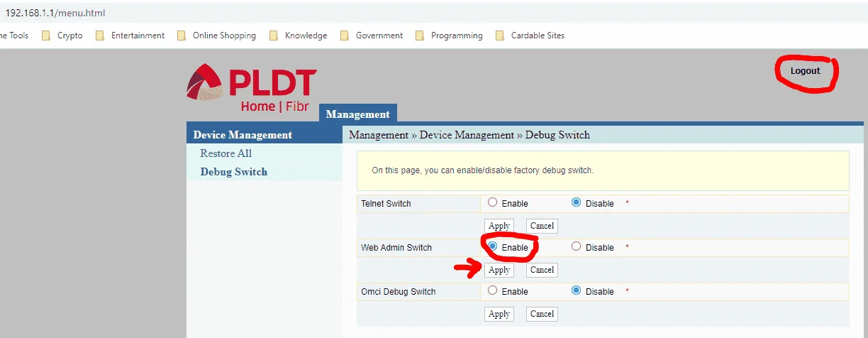Click the address bar URL 192.168.1.1/menu.html
Screen dimensions: 868x338
(x=55, y=13)
